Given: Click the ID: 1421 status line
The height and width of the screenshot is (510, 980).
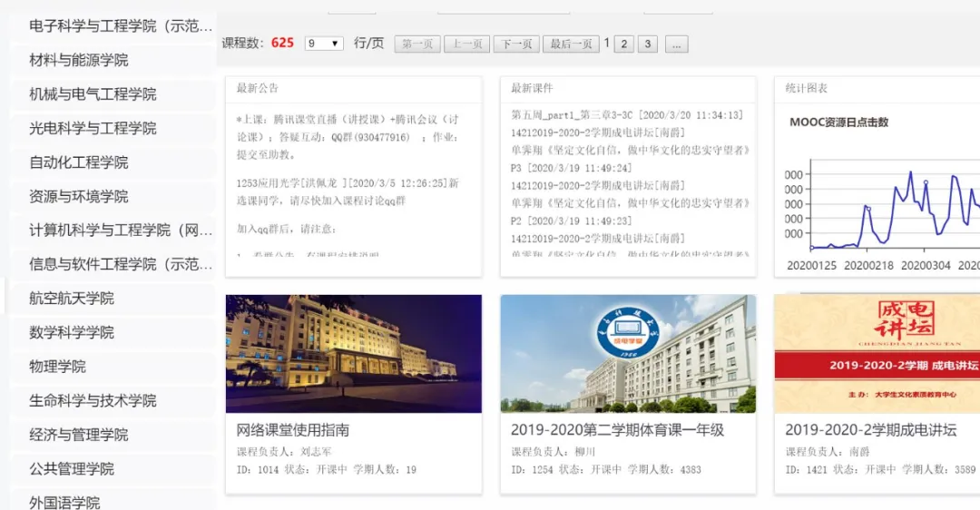Looking at the screenshot, I should coord(880,469).
